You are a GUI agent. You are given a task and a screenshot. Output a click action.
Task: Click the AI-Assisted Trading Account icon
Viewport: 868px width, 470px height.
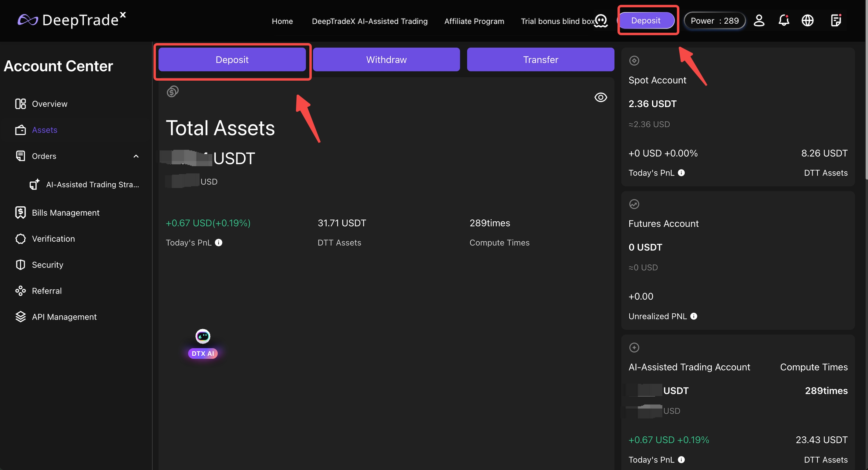[634, 348]
